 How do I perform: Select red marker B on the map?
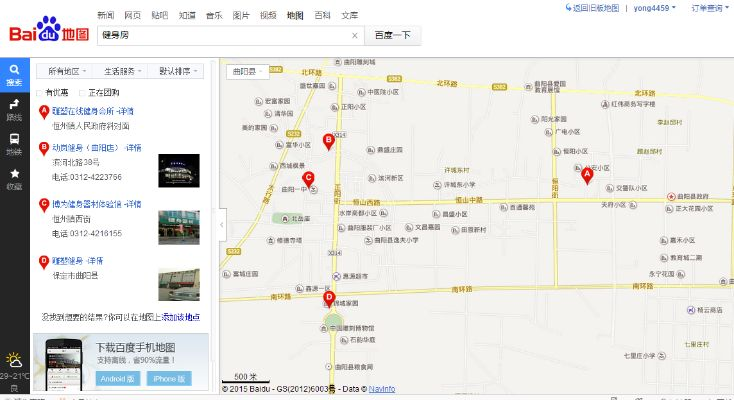coord(329,141)
